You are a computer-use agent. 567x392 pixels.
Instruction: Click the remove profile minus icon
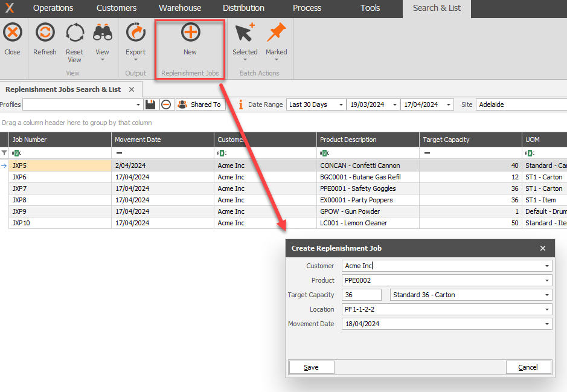(x=166, y=104)
